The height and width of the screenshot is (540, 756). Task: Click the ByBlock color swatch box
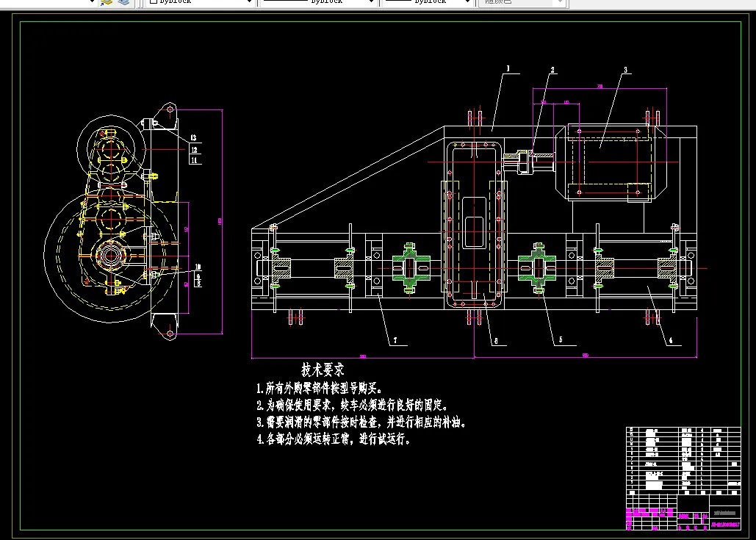(x=153, y=2)
